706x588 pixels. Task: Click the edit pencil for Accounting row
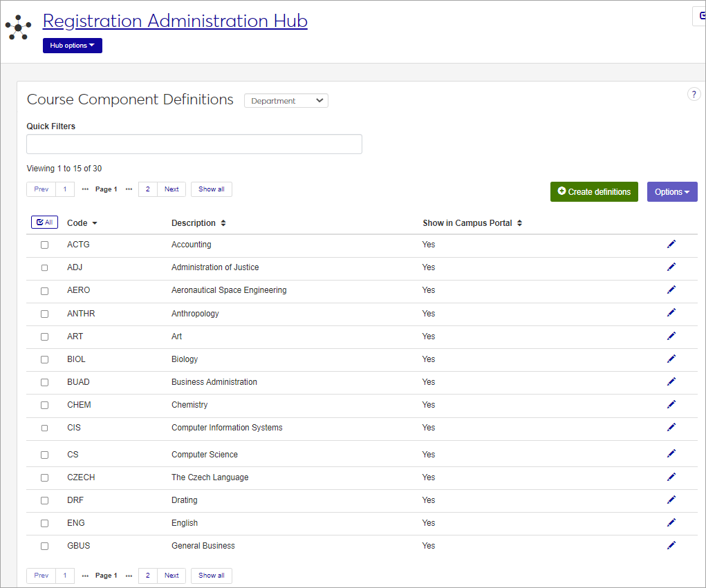671,245
